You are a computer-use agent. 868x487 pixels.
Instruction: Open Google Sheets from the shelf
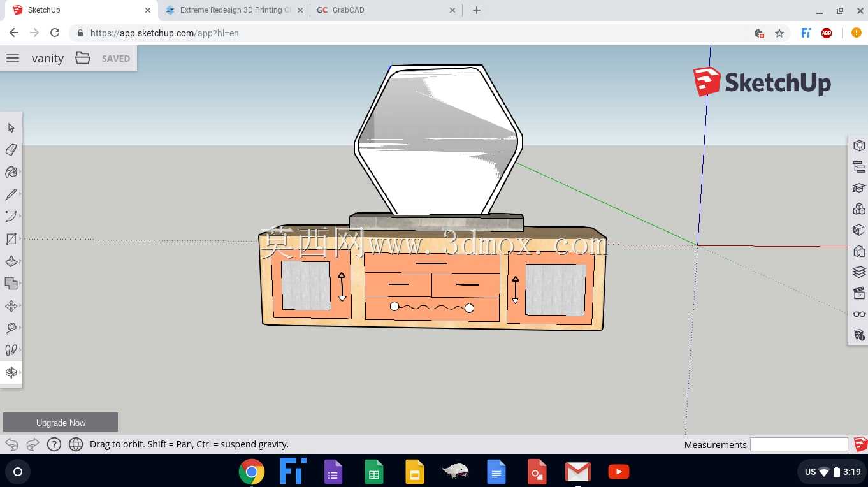point(374,472)
